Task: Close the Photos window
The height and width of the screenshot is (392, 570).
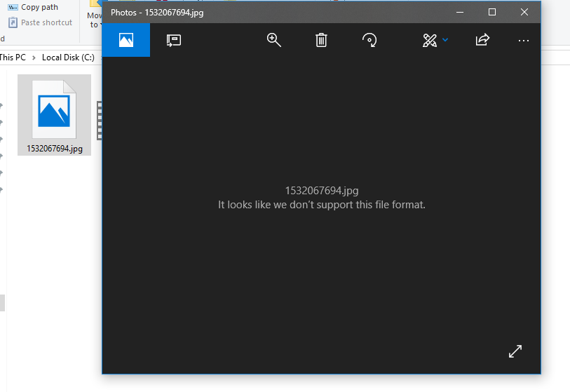Action: 524,12
